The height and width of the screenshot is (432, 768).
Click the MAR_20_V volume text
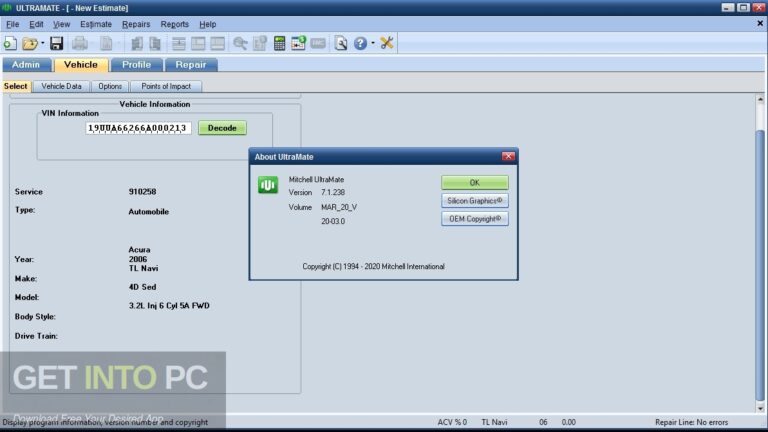(x=339, y=207)
